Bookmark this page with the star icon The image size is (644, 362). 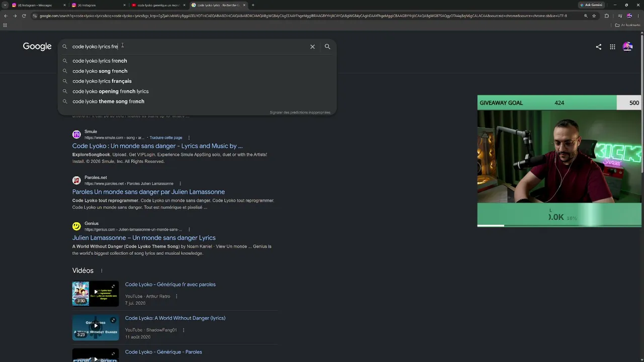pyautogui.click(x=594, y=16)
